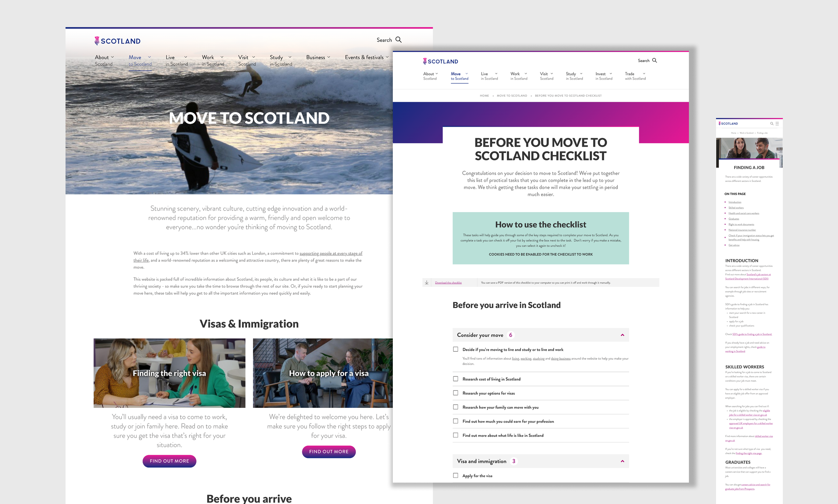Collapse the Consider your move section
838x504 pixels.
pos(622,335)
